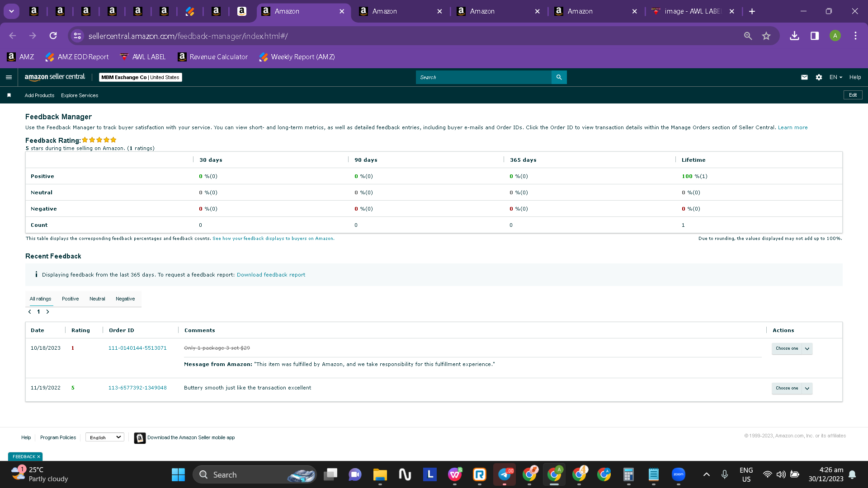Image resolution: width=868 pixels, height=488 pixels.
Task: Click the search magnifier button
Action: 559,77
